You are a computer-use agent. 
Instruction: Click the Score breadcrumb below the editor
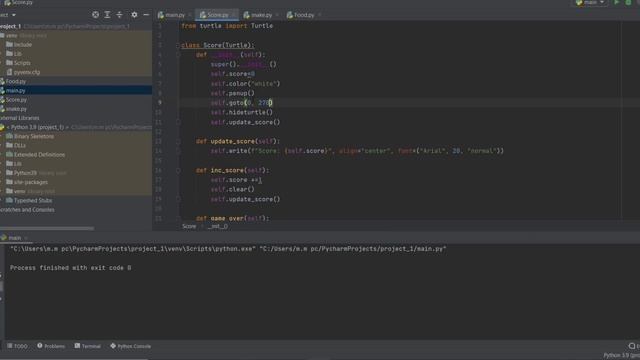[x=189, y=226]
